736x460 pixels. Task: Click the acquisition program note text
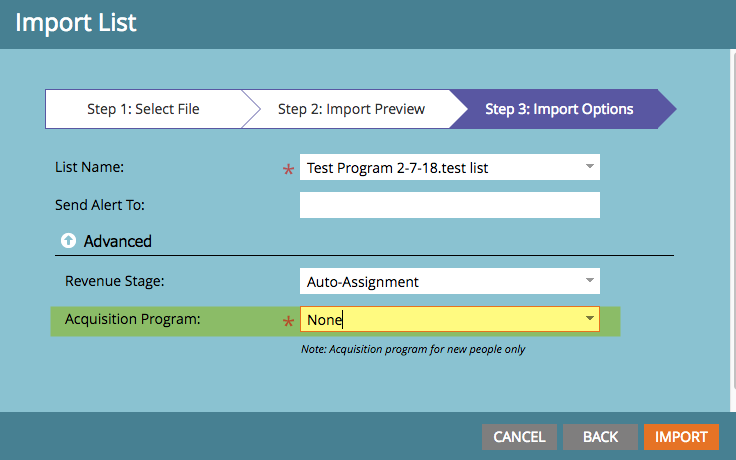coord(413,349)
